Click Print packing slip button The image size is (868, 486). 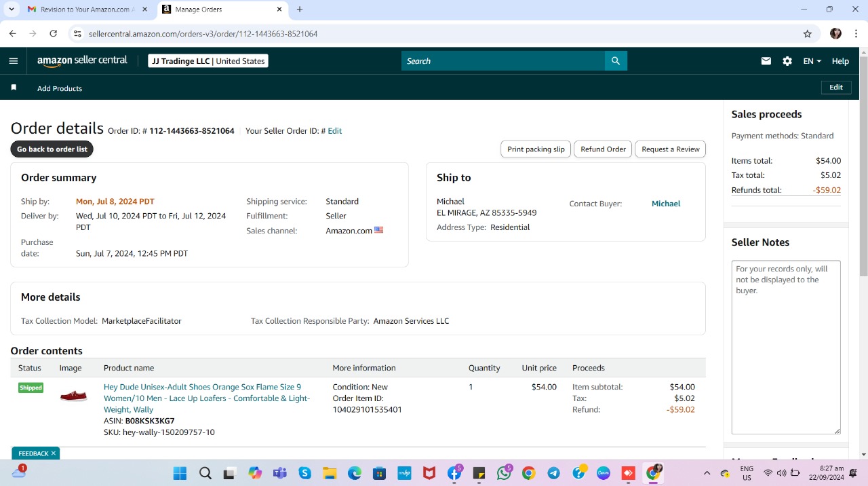(536, 149)
